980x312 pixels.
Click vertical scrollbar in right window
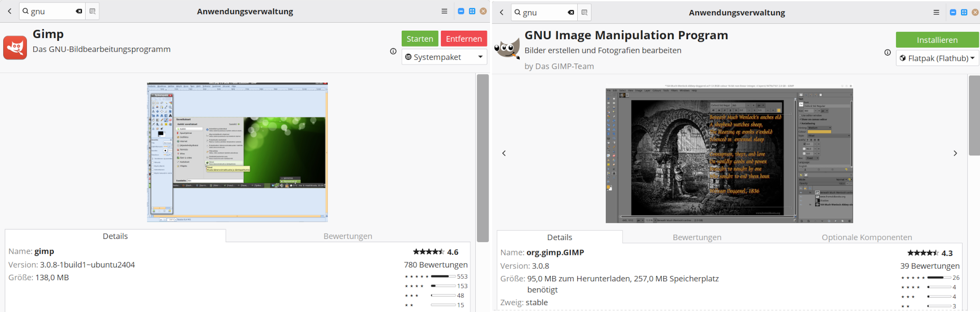tap(974, 115)
